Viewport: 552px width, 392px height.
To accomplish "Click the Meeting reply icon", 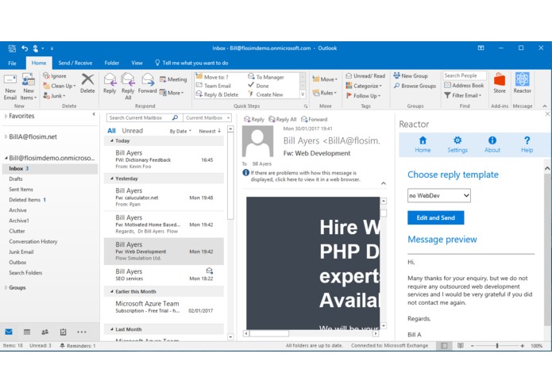I will [163, 79].
